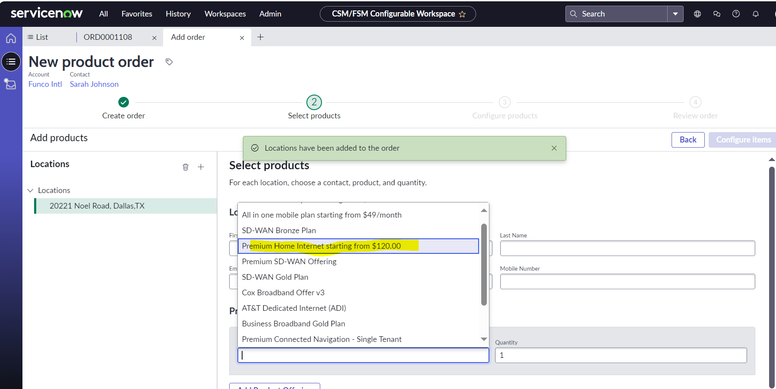Open the Workspaces menu
The image size is (776, 389).
coord(225,14)
